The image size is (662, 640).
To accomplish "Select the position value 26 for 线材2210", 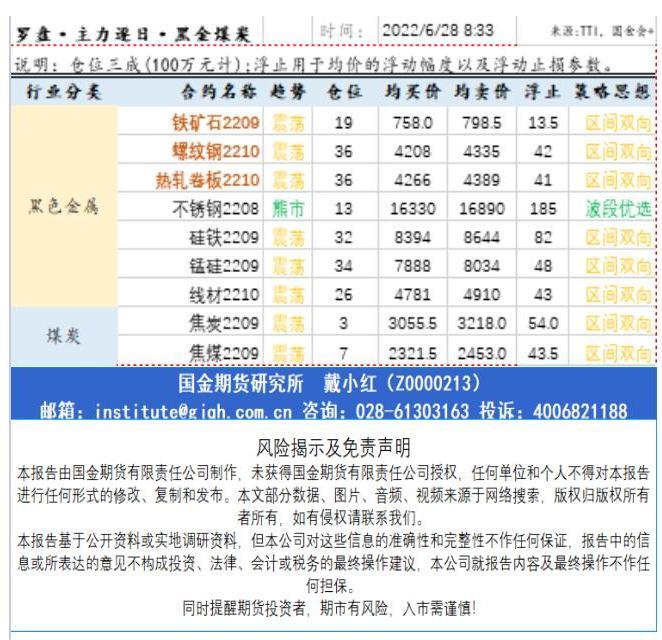I will (344, 295).
